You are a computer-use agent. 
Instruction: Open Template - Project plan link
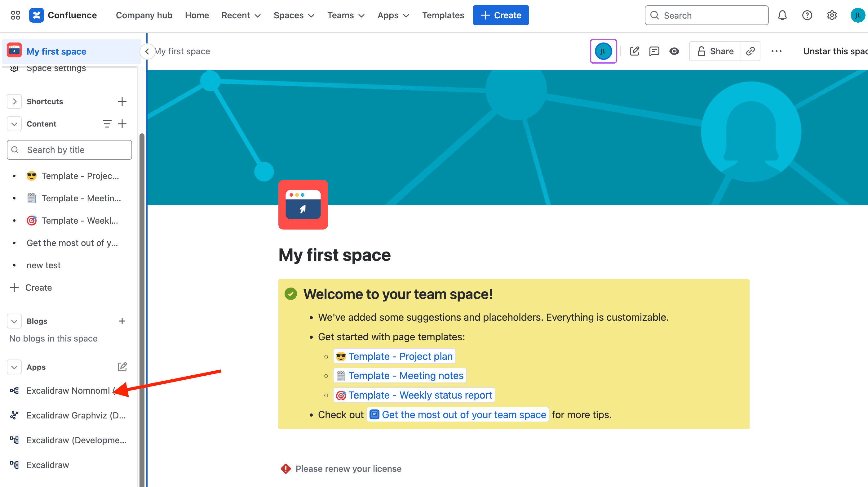click(x=394, y=356)
